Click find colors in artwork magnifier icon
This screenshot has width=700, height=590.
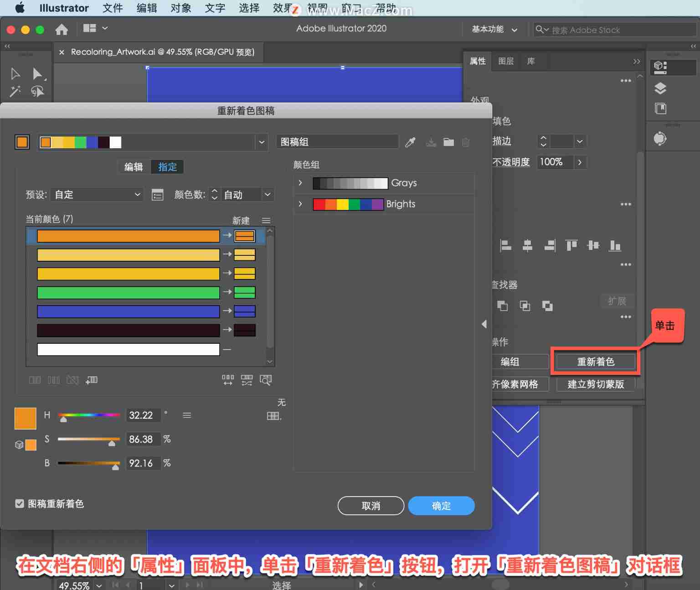(x=266, y=380)
